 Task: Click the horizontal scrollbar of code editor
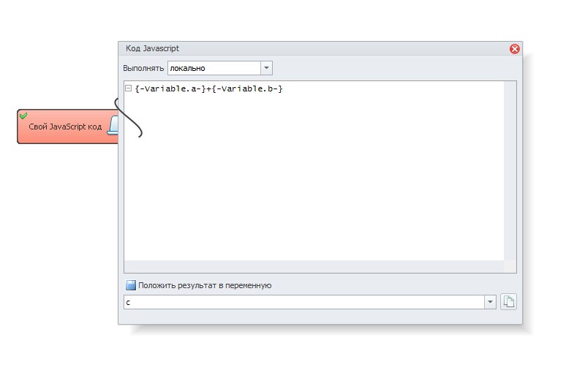[x=314, y=266]
